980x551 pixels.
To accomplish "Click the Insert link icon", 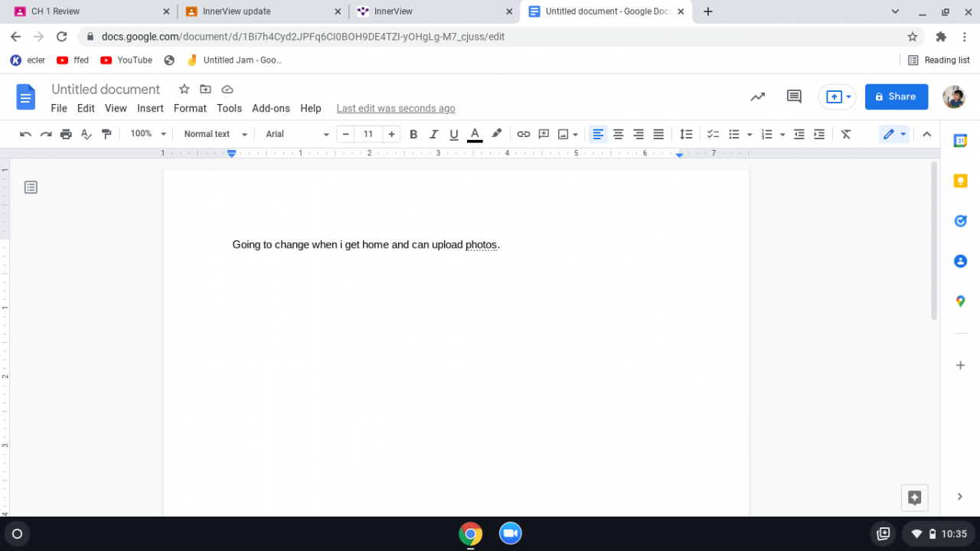I will pos(523,134).
